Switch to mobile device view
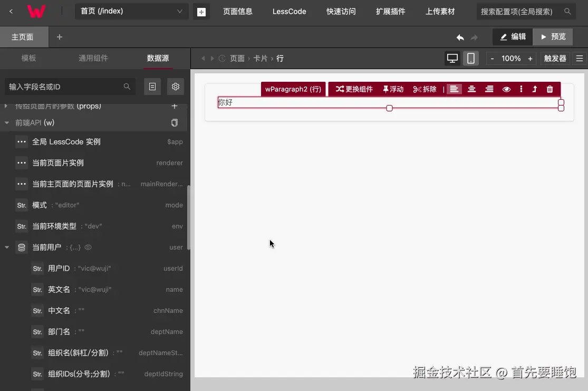Image resolution: width=588 pixels, height=391 pixels. (x=470, y=59)
